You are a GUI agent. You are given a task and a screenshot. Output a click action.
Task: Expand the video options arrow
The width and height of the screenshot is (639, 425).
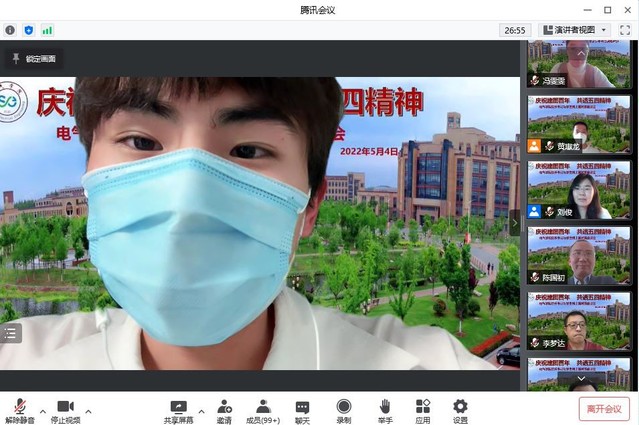tap(88, 411)
